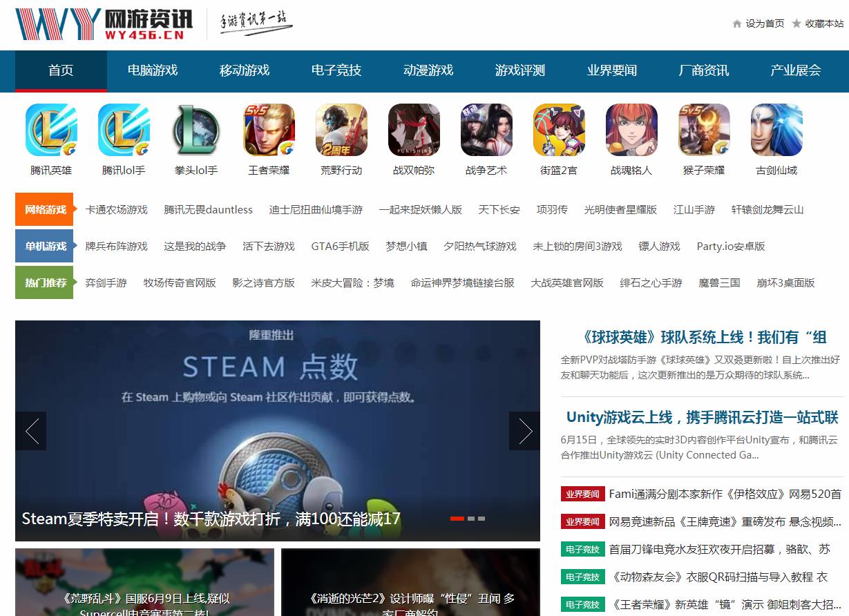Open the Fami通满分剧本家新作 news item
849x616 pixels.
point(725,494)
